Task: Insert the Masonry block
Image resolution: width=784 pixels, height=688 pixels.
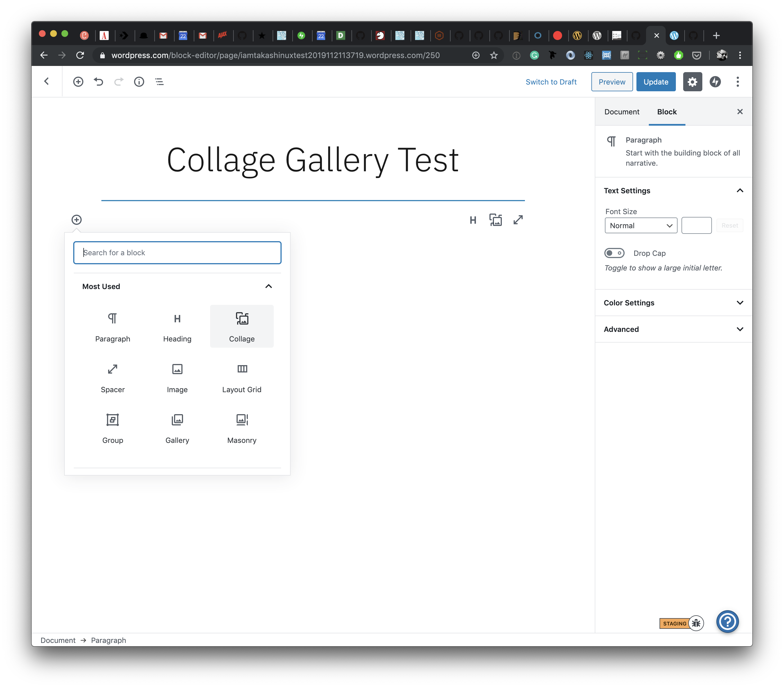Action: pyautogui.click(x=242, y=428)
